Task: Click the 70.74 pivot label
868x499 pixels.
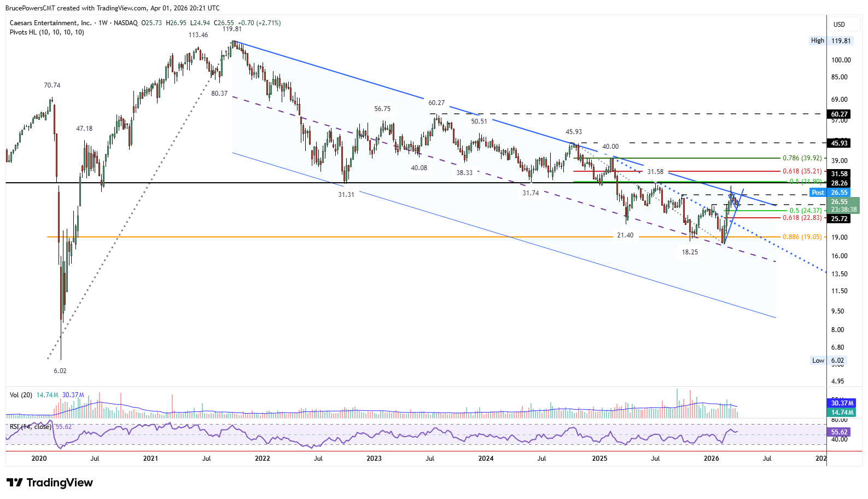Action: click(52, 85)
